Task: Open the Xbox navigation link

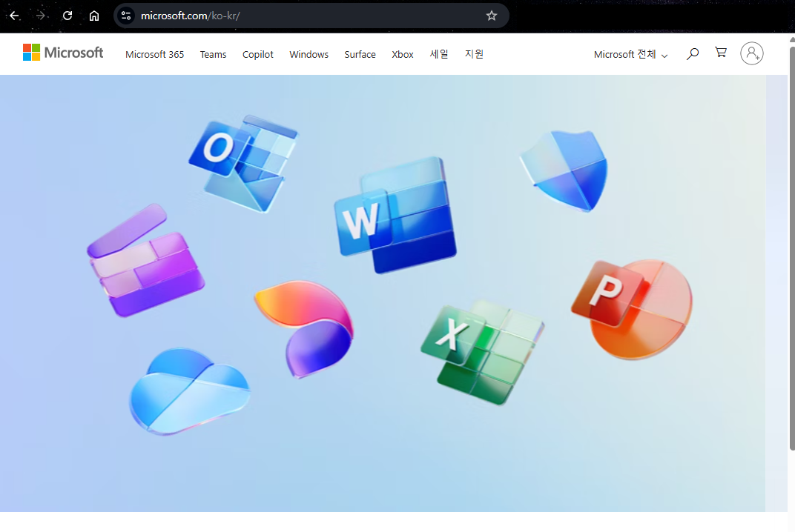Action: click(x=403, y=54)
